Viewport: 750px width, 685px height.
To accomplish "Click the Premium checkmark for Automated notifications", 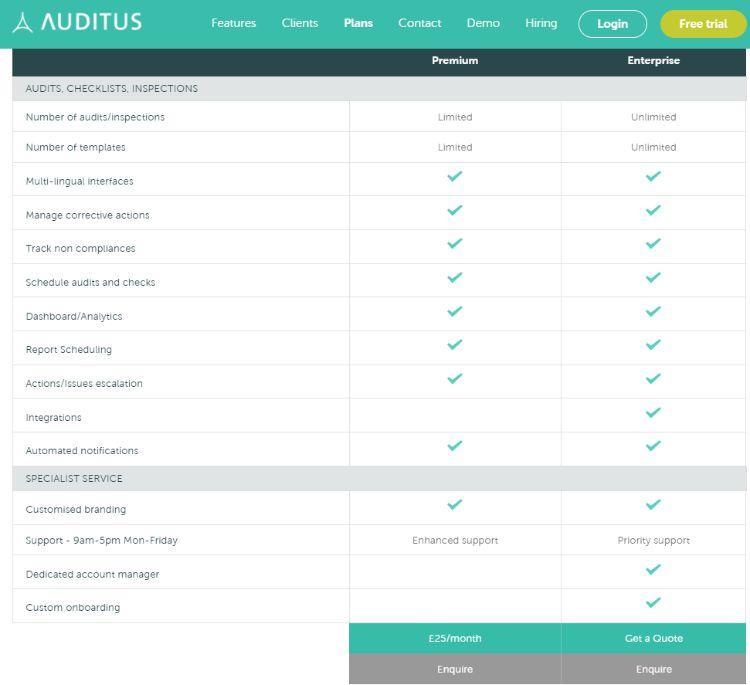I will tap(455, 446).
